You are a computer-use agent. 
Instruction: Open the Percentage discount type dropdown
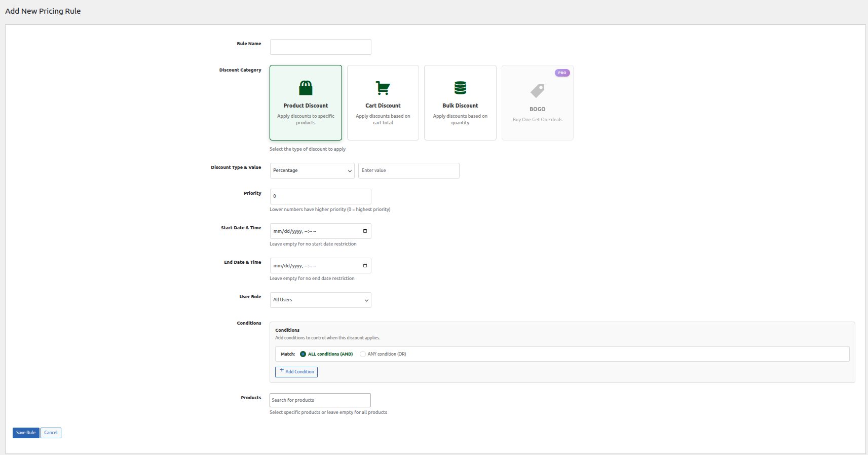tap(312, 170)
